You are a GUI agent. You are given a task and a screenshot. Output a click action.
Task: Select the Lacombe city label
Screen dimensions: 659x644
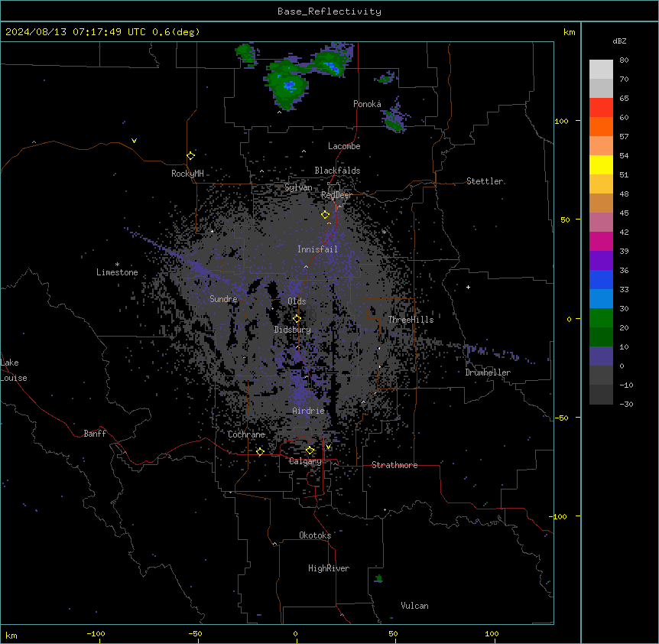click(x=344, y=146)
